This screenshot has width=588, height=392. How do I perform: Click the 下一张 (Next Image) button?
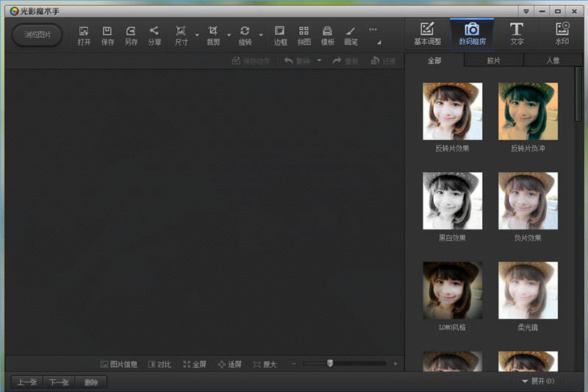[x=60, y=382]
